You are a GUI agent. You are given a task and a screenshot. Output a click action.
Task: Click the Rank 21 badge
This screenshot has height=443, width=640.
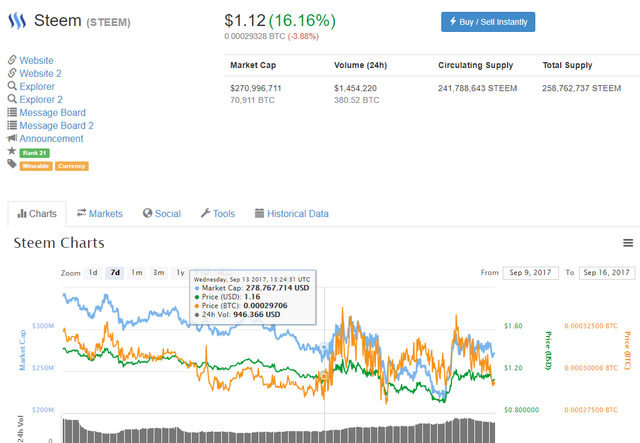[x=35, y=153]
